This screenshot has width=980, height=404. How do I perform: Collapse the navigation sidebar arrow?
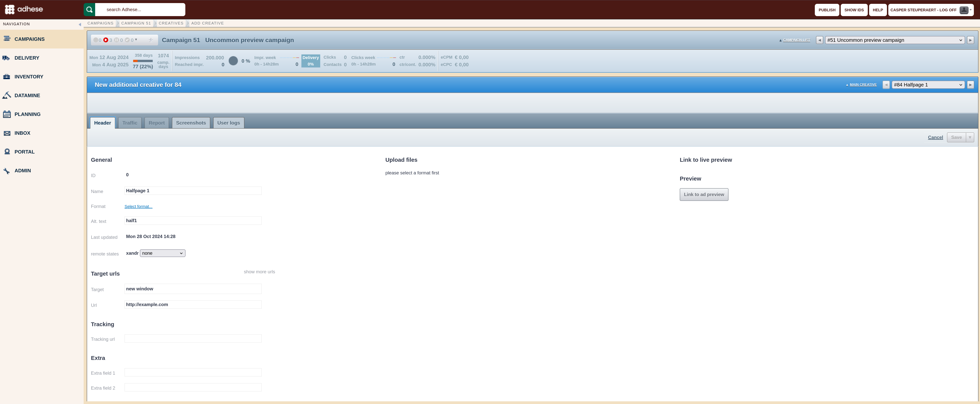coord(80,24)
